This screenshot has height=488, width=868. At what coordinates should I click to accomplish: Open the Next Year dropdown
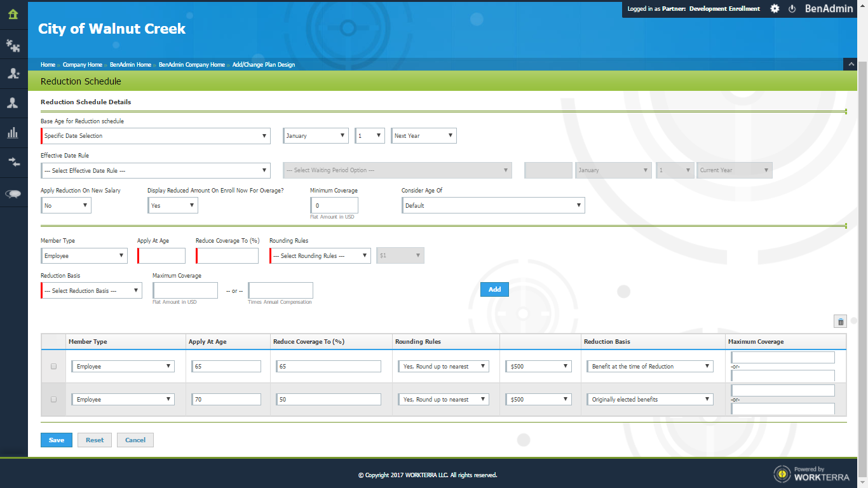[423, 136]
